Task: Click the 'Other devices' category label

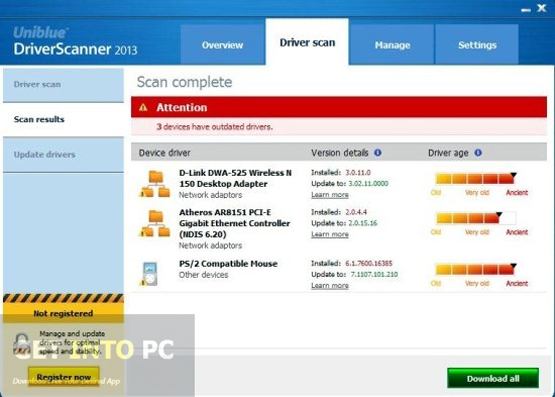Action: pos(204,275)
